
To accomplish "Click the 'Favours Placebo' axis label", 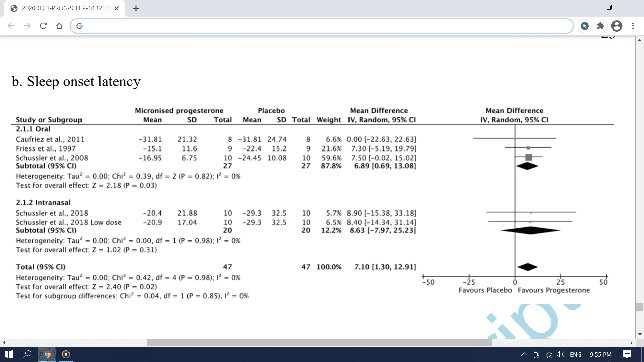I will (485, 290).
